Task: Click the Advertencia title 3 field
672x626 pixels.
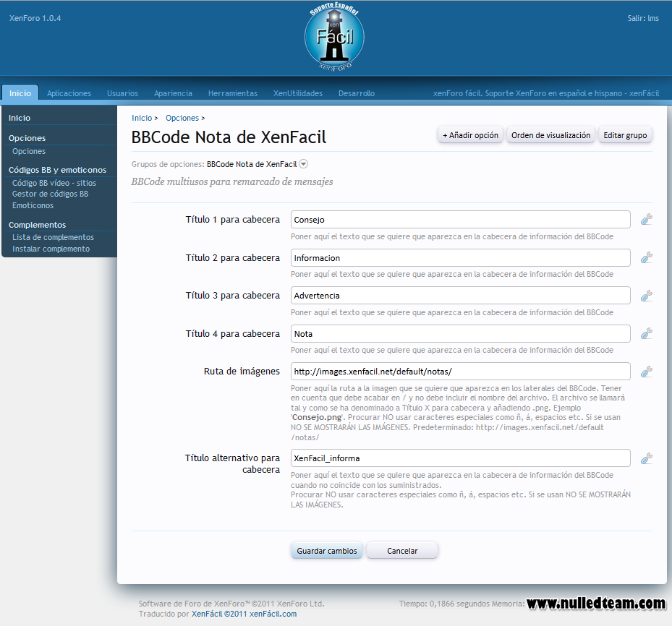Action: (x=460, y=296)
